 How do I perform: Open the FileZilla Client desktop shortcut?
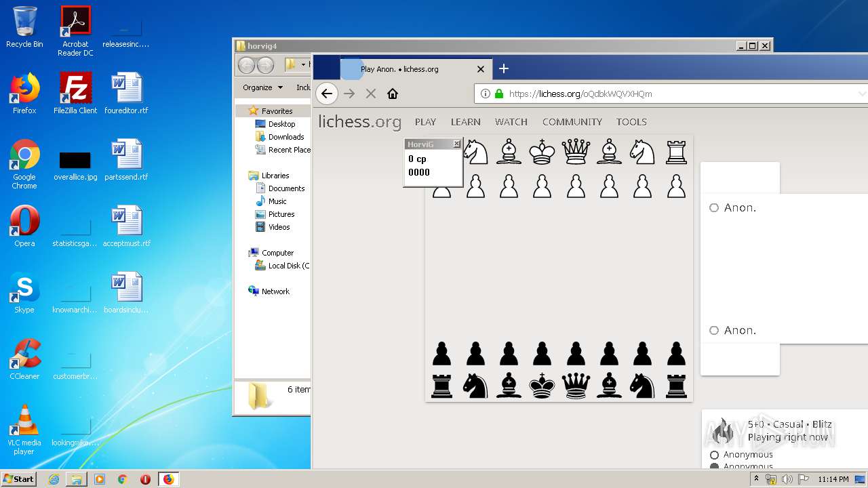pyautogui.click(x=75, y=93)
